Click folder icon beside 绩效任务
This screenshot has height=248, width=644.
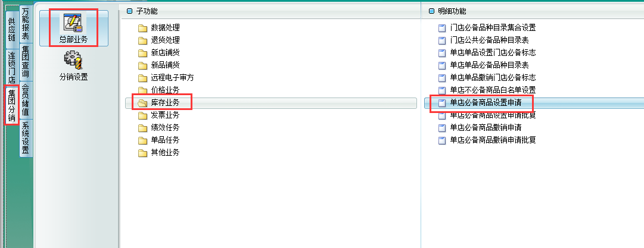pos(142,128)
